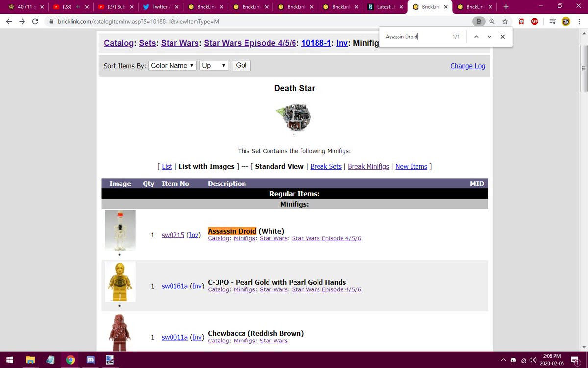Open the Assassin Droid minifig image
The height and width of the screenshot is (368, 588).
(x=120, y=231)
